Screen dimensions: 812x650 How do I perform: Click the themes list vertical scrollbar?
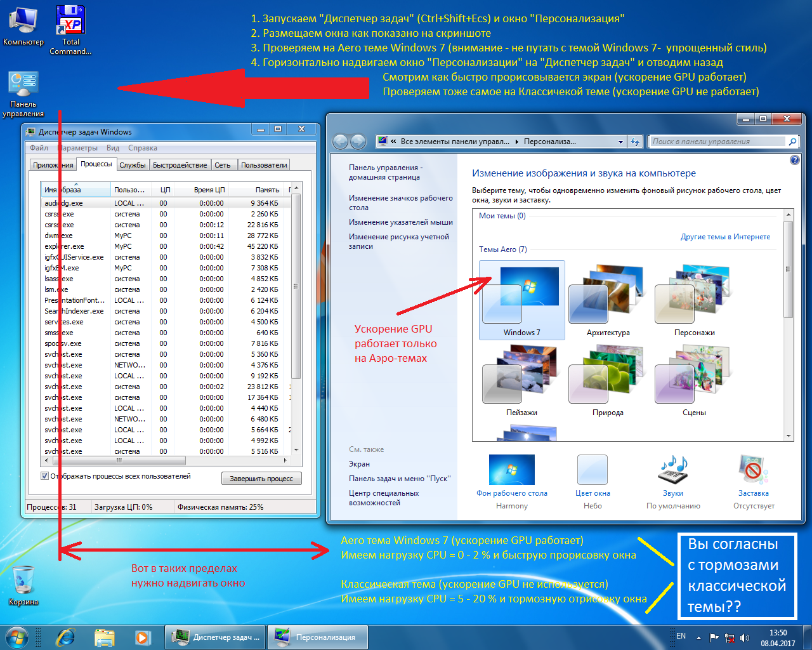(789, 317)
